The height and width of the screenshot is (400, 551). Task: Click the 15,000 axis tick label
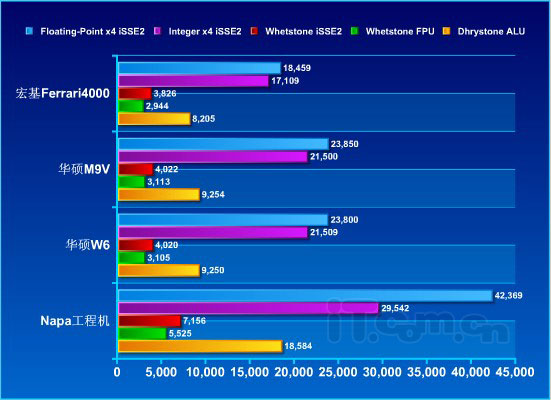pyautogui.click(x=249, y=372)
